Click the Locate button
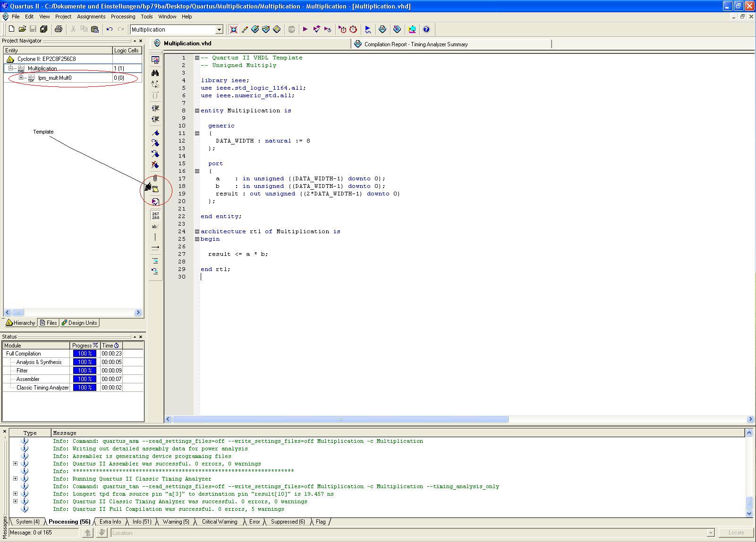This screenshot has width=756, height=542. (736, 533)
